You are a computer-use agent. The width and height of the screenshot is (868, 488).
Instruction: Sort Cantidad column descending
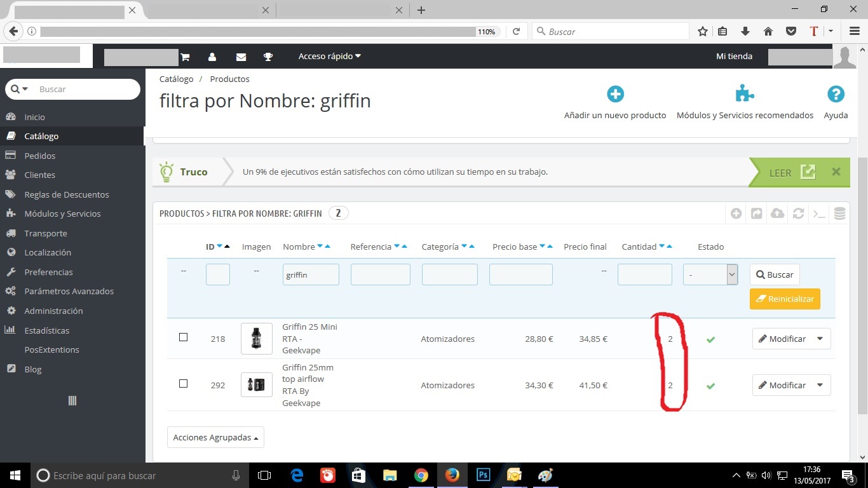(x=661, y=247)
